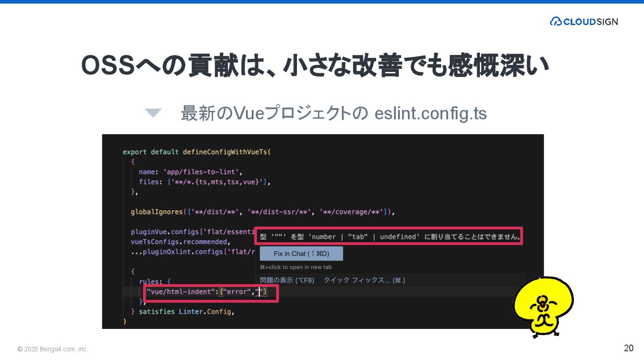Click the yellow chick mascot illustration

coord(543,307)
